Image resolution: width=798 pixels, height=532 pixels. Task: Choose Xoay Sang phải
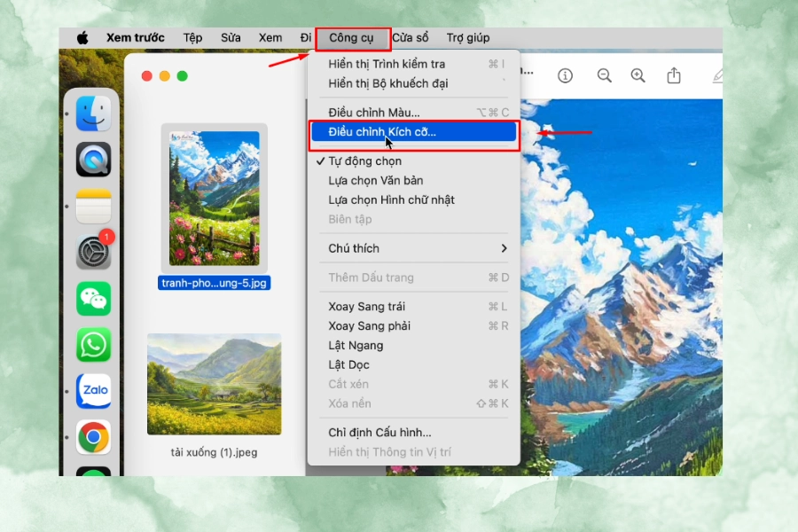pyautogui.click(x=414, y=325)
